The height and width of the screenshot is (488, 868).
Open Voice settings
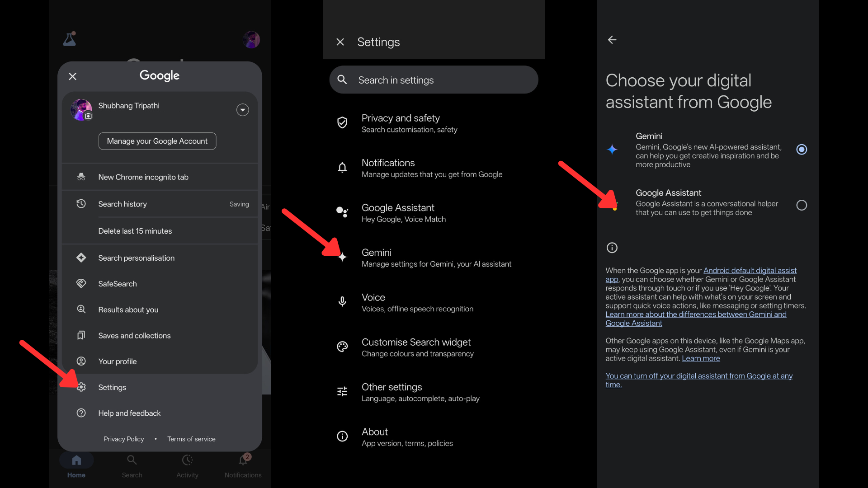[x=434, y=302]
